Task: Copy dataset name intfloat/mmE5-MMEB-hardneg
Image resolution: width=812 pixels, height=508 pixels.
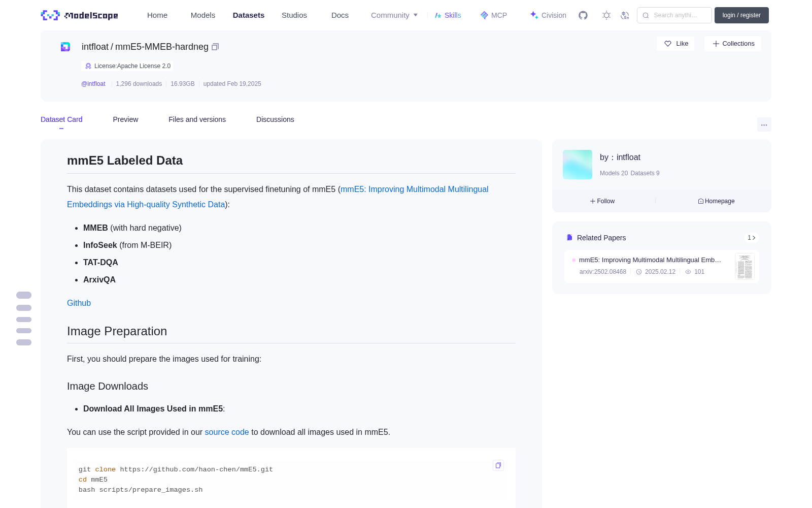Action: (215, 47)
